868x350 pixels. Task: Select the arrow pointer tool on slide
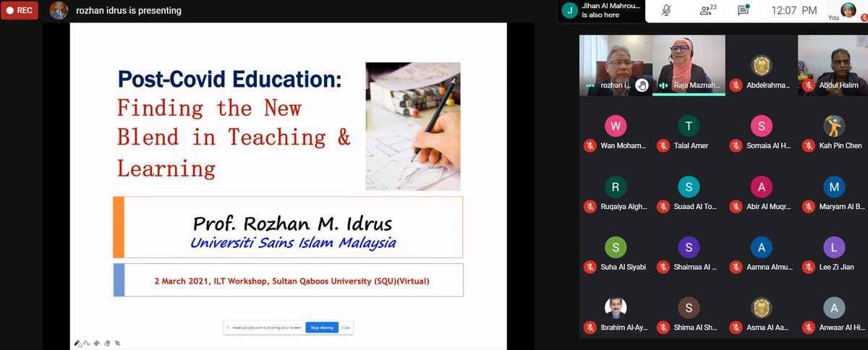[117, 343]
